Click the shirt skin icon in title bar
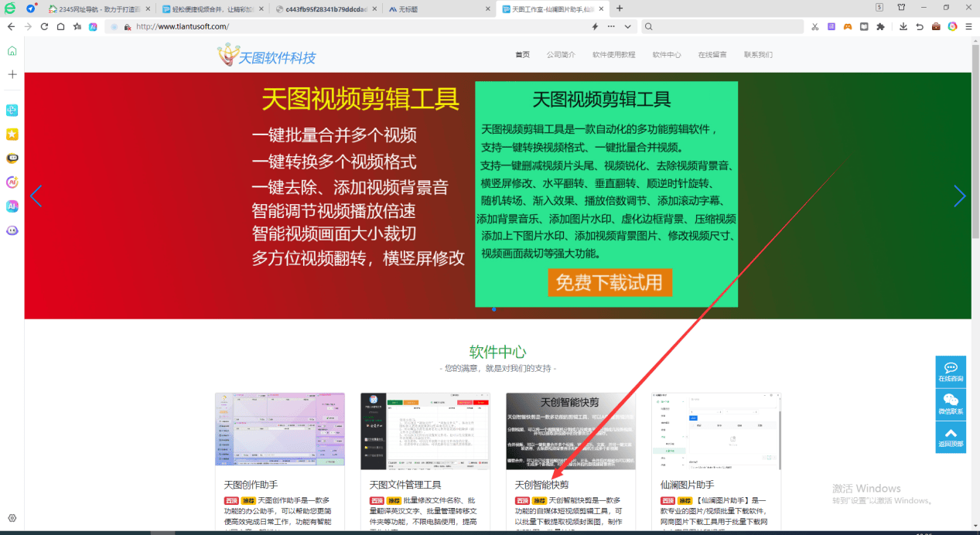The height and width of the screenshot is (535, 980). point(901,8)
